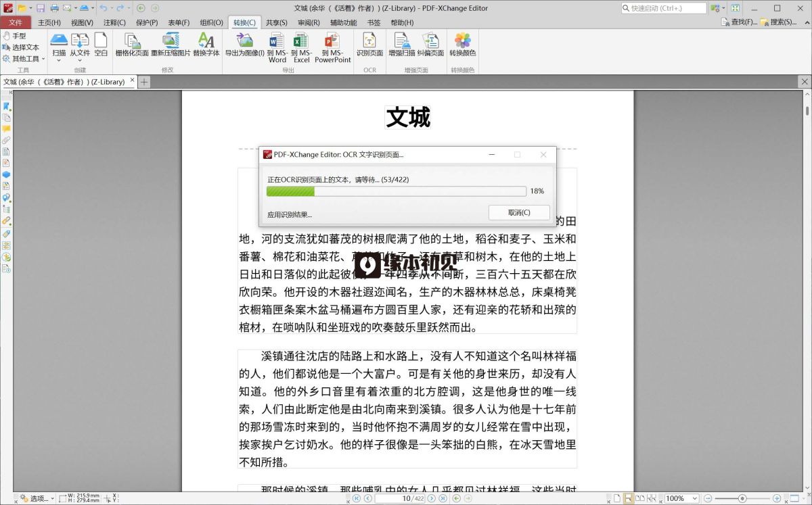Click the Email envelope icon

[x=67, y=8]
